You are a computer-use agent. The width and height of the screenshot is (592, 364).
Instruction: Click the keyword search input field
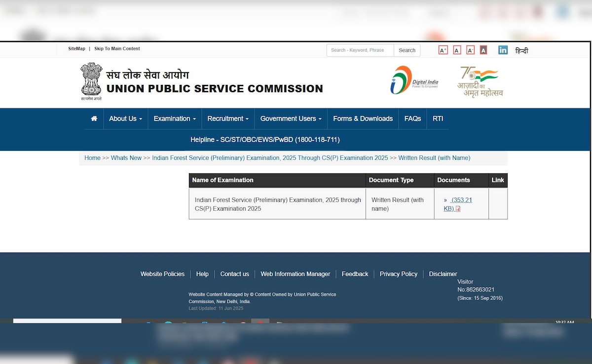click(360, 50)
